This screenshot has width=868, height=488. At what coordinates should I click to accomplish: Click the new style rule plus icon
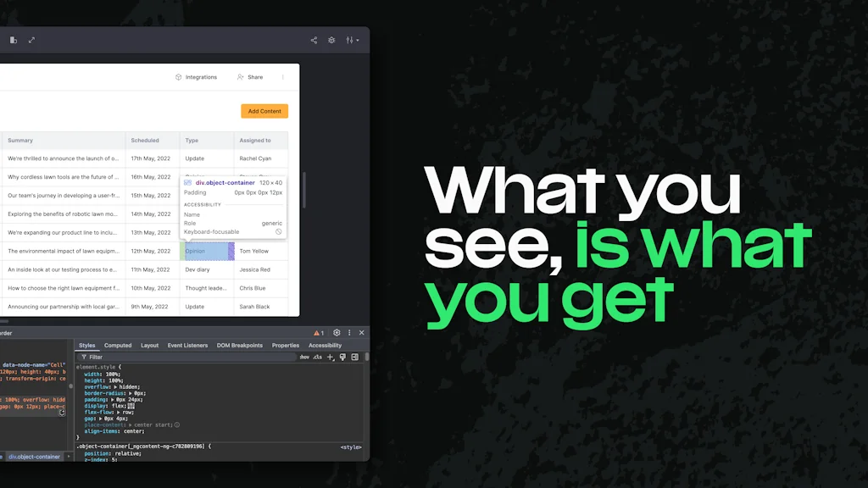pyautogui.click(x=331, y=358)
